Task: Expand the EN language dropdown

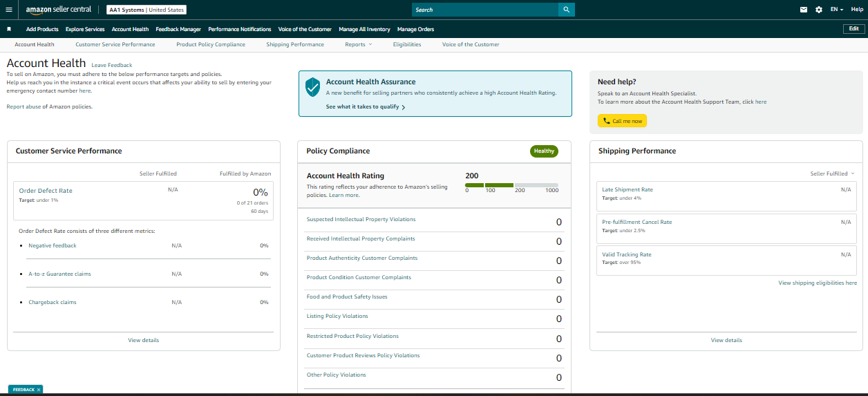Action: (x=837, y=10)
